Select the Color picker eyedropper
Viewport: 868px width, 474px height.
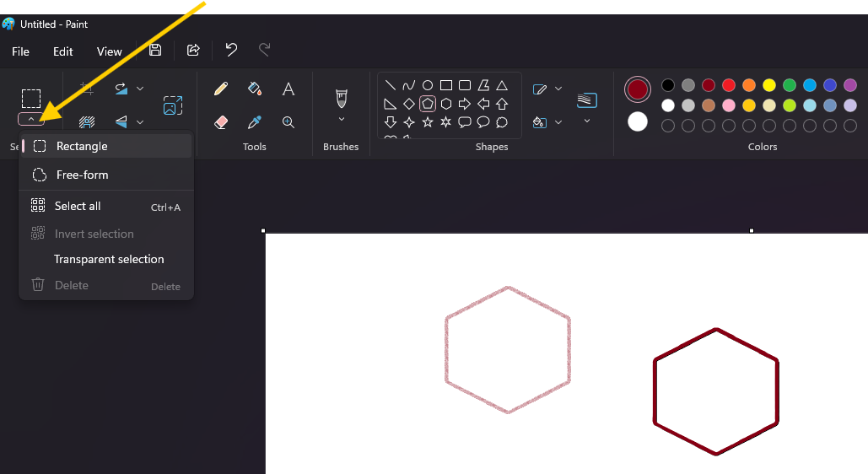(x=254, y=121)
